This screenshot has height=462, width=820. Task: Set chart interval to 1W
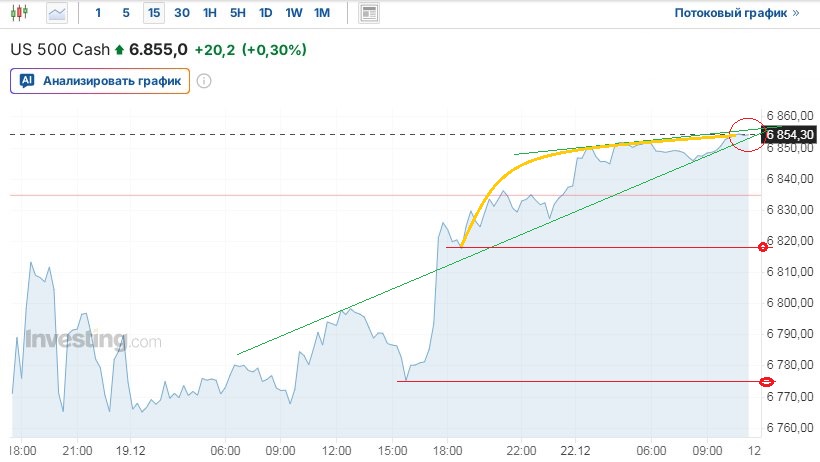[293, 13]
